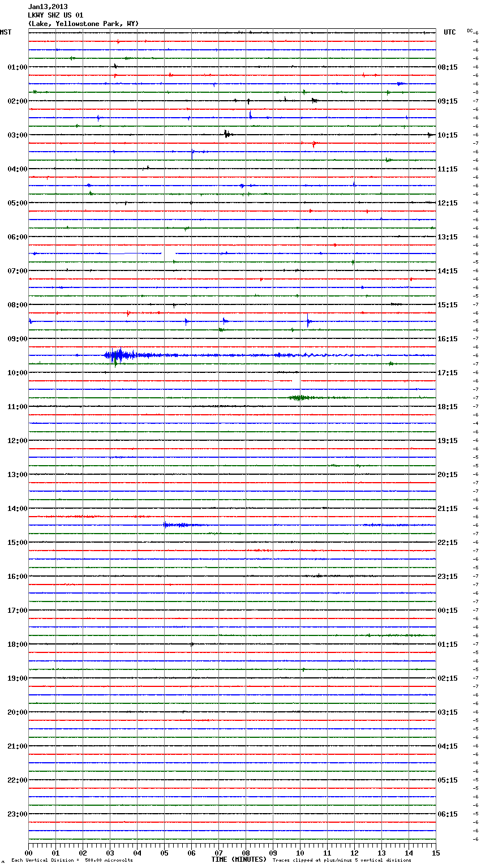
Task: Click the 20:15 UTC time label
Action: (448, 475)
